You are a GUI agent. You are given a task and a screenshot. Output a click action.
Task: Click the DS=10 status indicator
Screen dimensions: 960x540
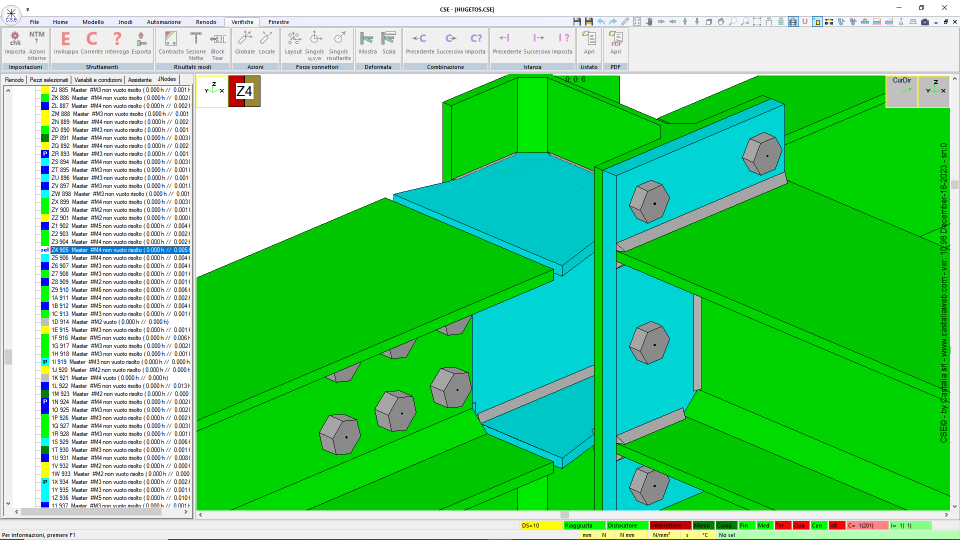coord(541,525)
